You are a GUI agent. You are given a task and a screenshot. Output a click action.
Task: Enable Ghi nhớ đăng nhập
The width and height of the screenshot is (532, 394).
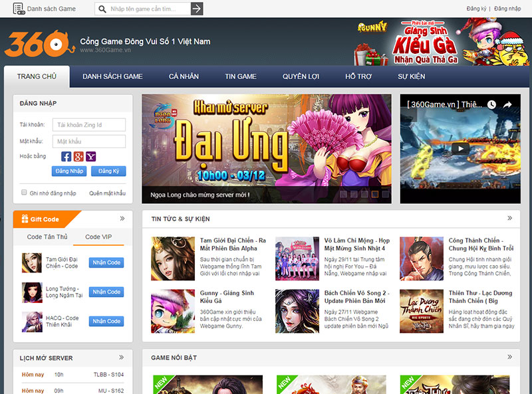click(24, 192)
